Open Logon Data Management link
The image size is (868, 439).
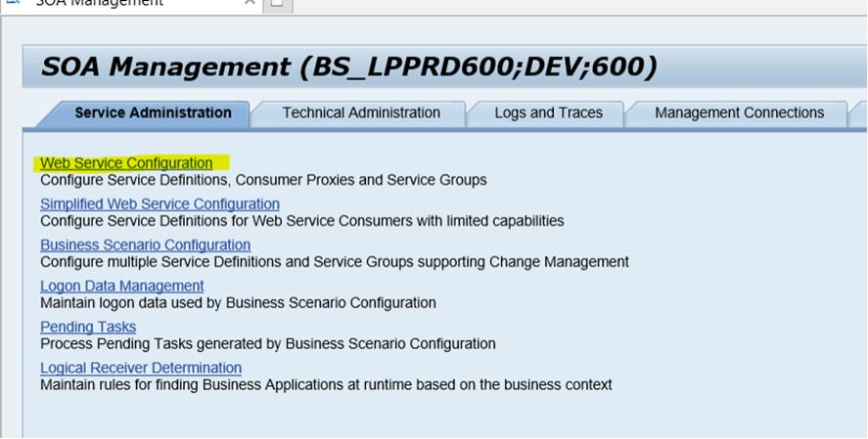point(121,285)
